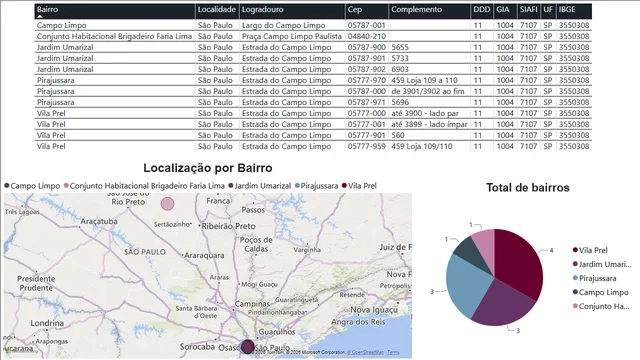Open the OpenStreetMap attribution link
This screenshot has height=360, width=640.
click(x=365, y=352)
